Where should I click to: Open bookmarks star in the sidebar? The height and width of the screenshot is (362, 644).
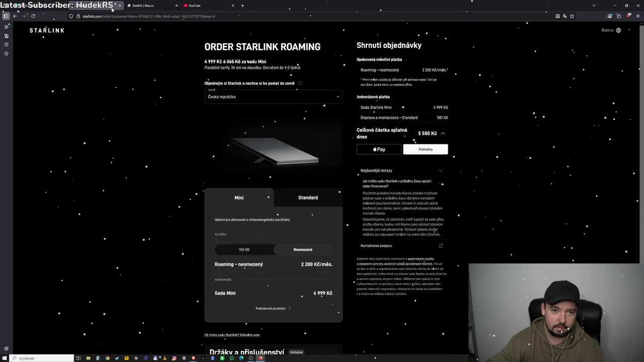tap(6, 53)
